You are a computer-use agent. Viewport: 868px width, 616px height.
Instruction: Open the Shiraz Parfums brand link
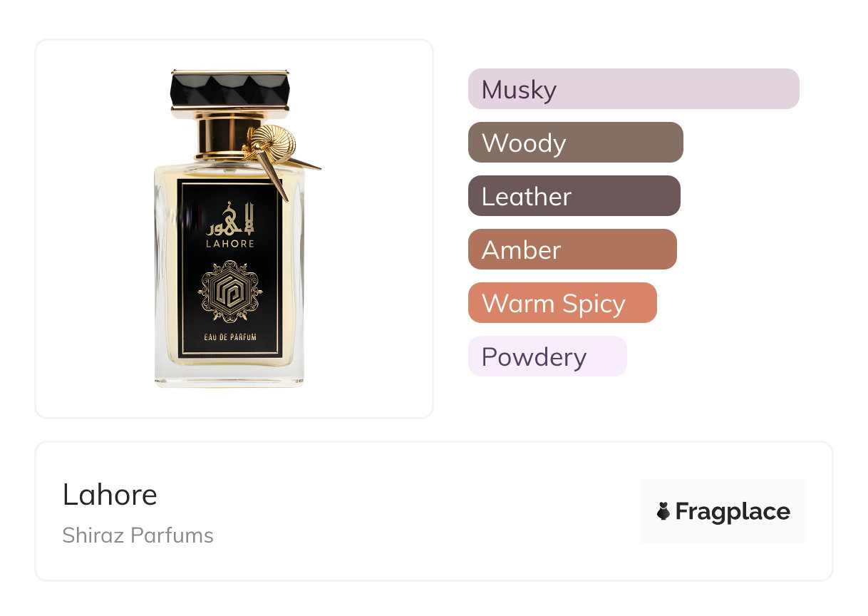[138, 535]
